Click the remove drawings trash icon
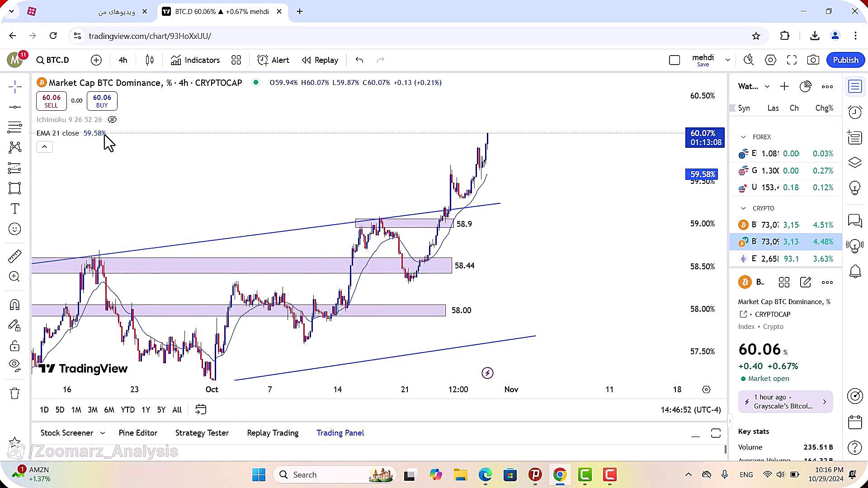 pyautogui.click(x=15, y=394)
